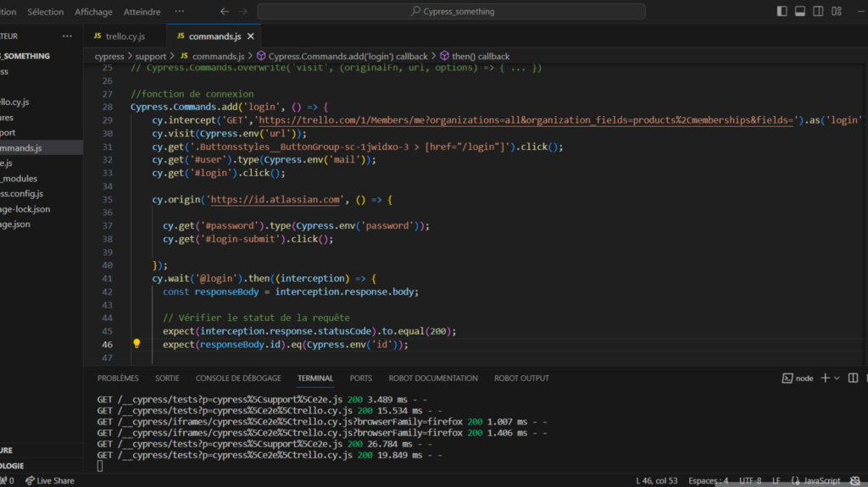Click the new terminal plus icon
Image resolution: width=868 pixels, height=487 pixels.
click(824, 379)
